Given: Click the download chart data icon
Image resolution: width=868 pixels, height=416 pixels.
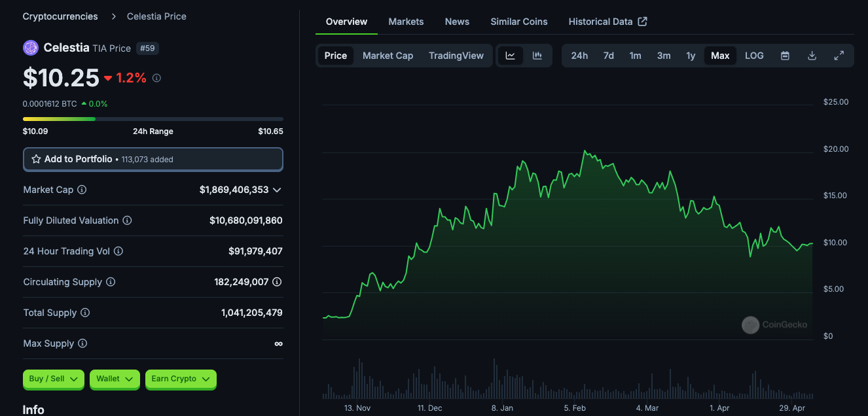Looking at the screenshot, I should click(812, 56).
